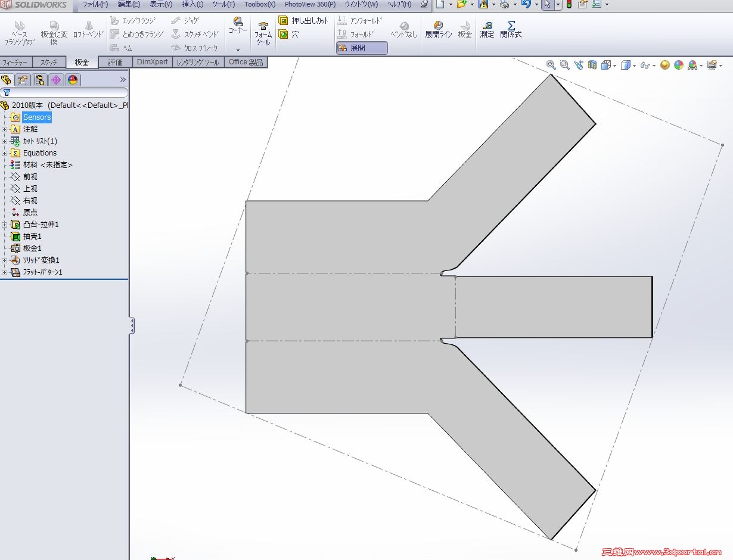
Task: Open the Office 製品 tab
Action: pyautogui.click(x=246, y=62)
